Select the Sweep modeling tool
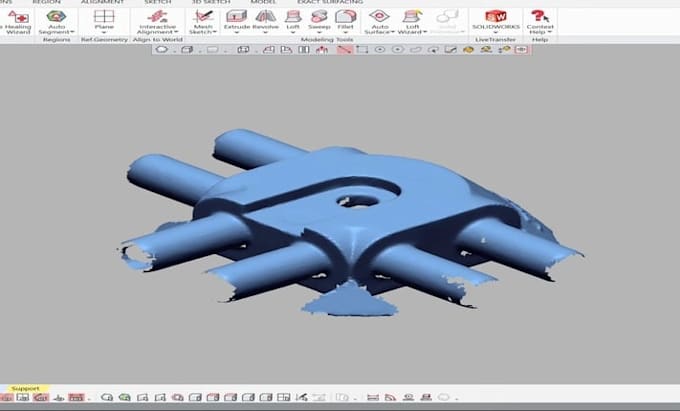 pyautogui.click(x=319, y=22)
